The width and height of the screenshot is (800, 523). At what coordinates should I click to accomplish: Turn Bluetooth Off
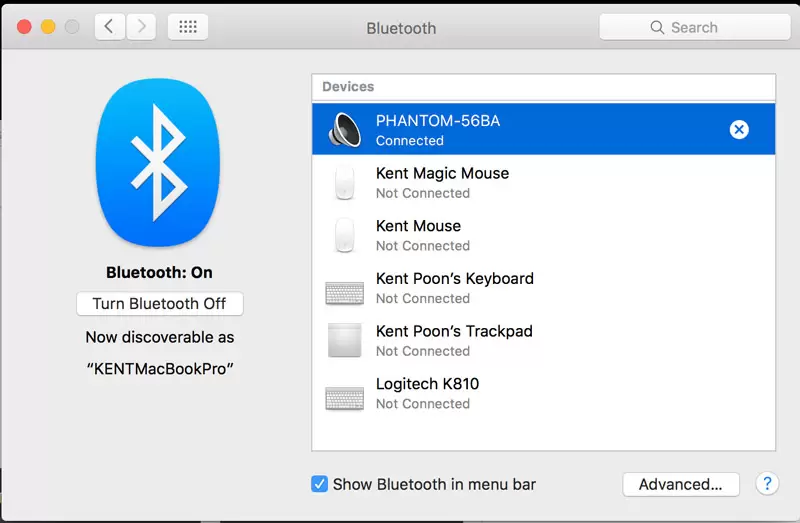pyautogui.click(x=159, y=303)
